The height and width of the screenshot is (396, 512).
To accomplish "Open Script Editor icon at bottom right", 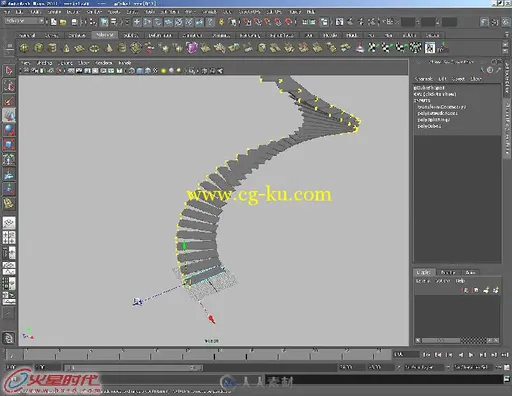I will (x=507, y=379).
